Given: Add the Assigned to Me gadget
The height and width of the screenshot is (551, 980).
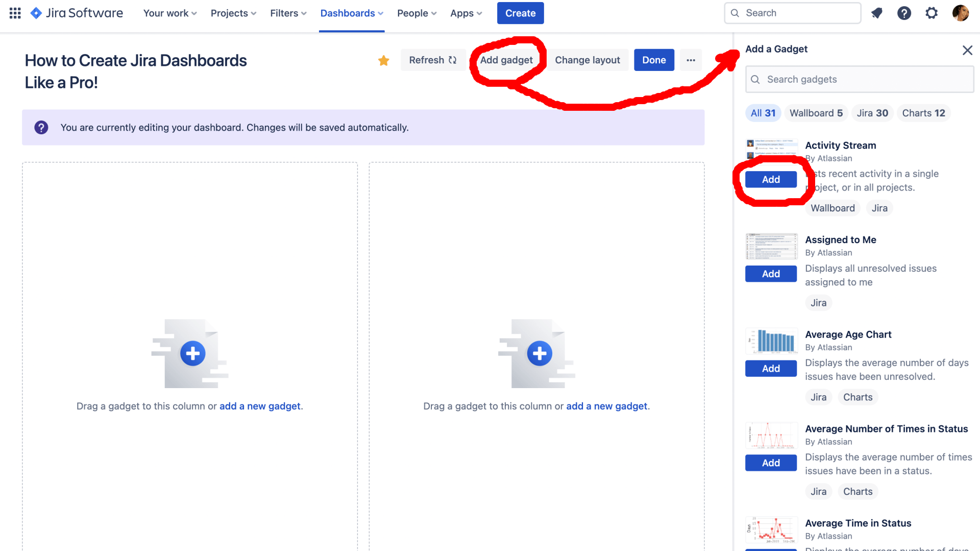Looking at the screenshot, I should tap(771, 274).
